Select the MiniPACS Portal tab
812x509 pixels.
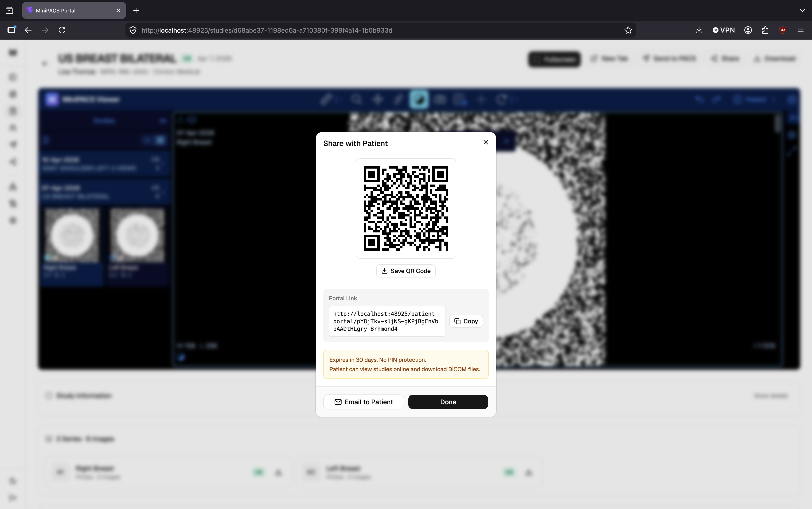tap(67, 11)
